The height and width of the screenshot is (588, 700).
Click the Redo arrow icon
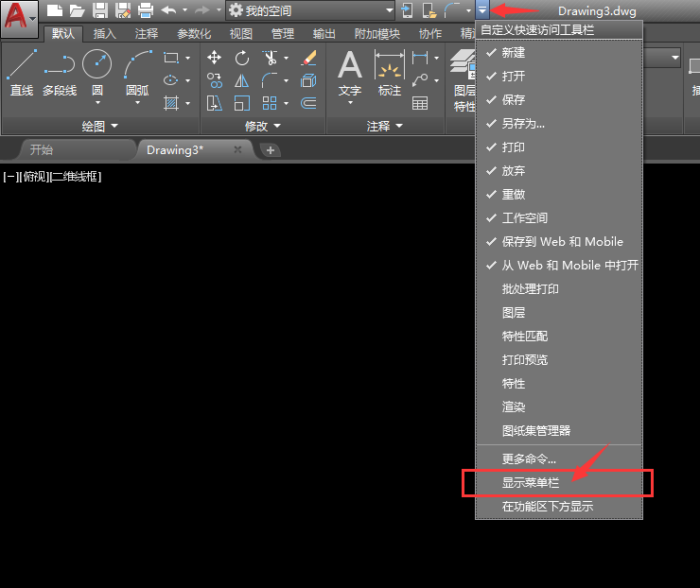tap(202, 9)
